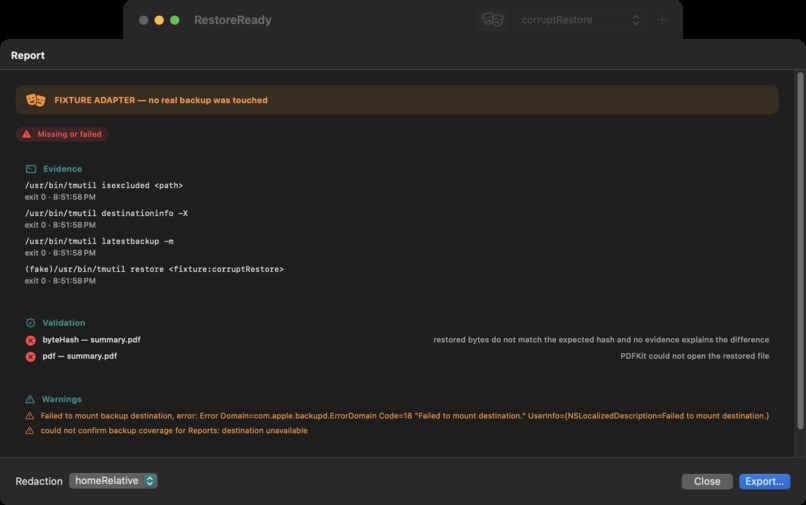Screen dimensions: 806x505
Task: Click the theater masks icon in the banner
Action: (35, 100)
